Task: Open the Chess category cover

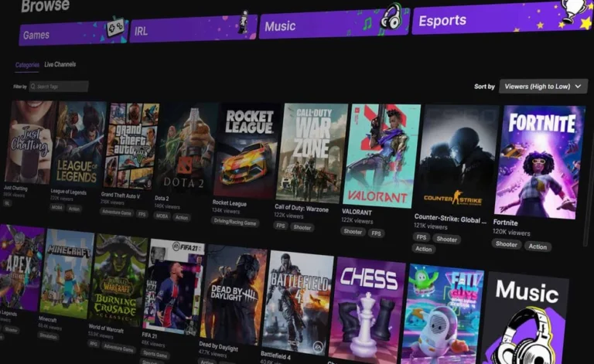Action: pos(367,310)
